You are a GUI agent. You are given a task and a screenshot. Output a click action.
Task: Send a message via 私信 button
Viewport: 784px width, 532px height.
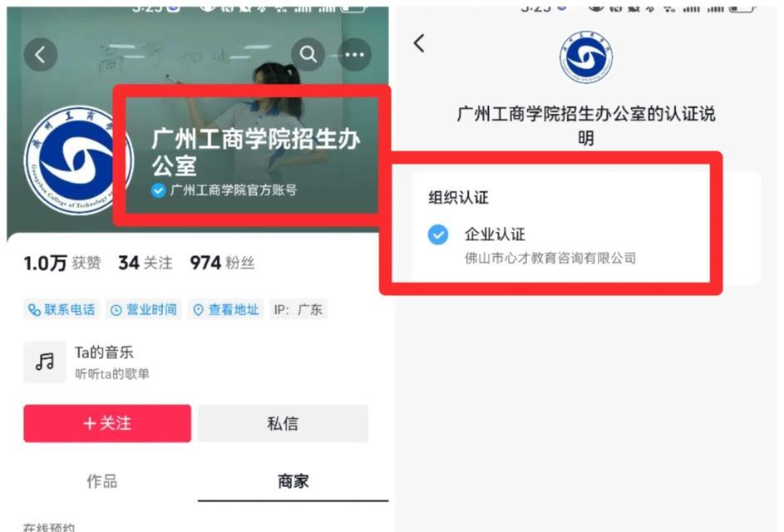coord(283,423)
